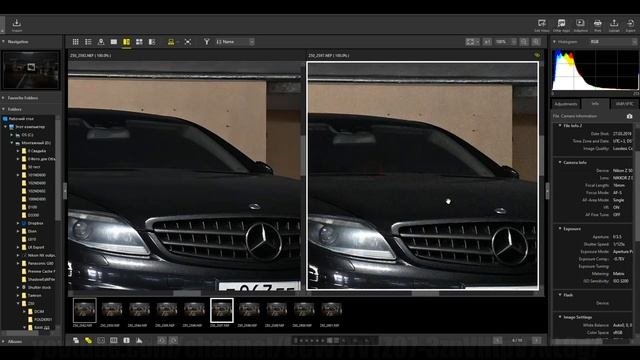Open the sort by Name dropdown
The width and height of the screenshot is (640, 360).
click(235, 42)
